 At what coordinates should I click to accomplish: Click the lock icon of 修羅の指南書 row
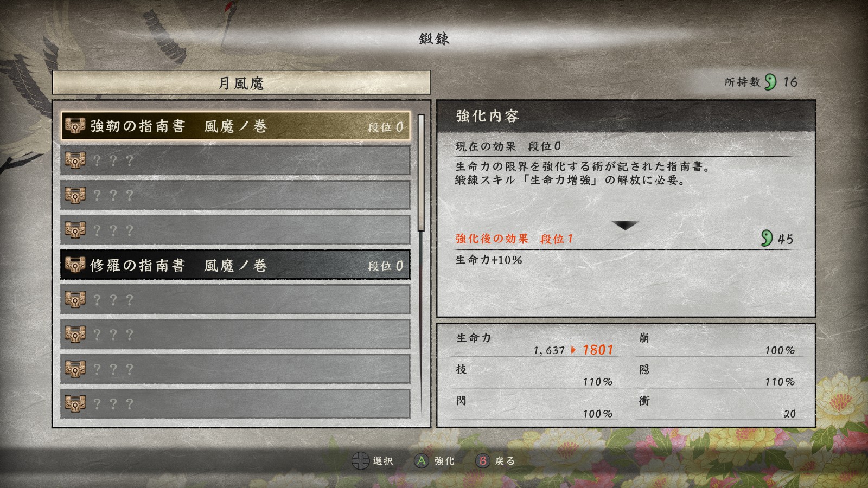point(75,265)
